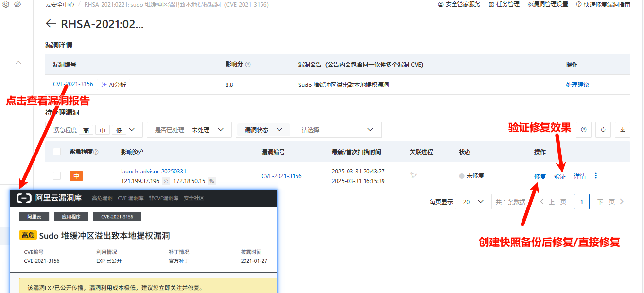This screenshot has height=293, width=644.
Task: Click the download export icon above table
Action: point(623,130)
